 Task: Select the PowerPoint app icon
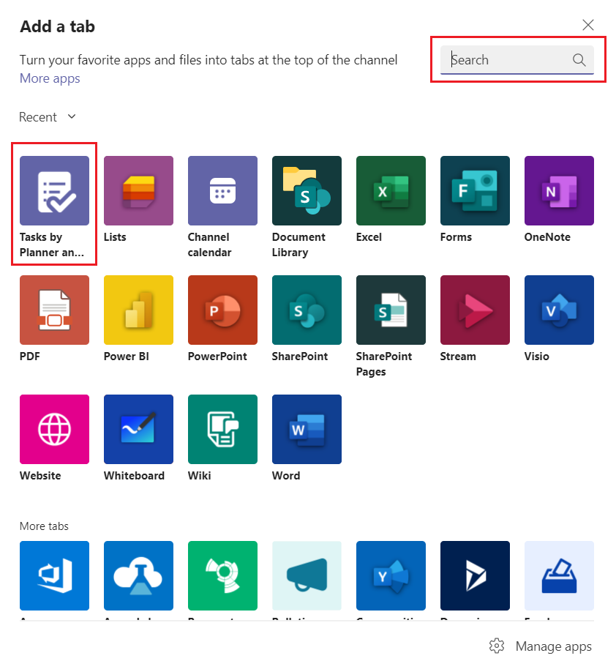pyautogui.click(x=222, y=310)
